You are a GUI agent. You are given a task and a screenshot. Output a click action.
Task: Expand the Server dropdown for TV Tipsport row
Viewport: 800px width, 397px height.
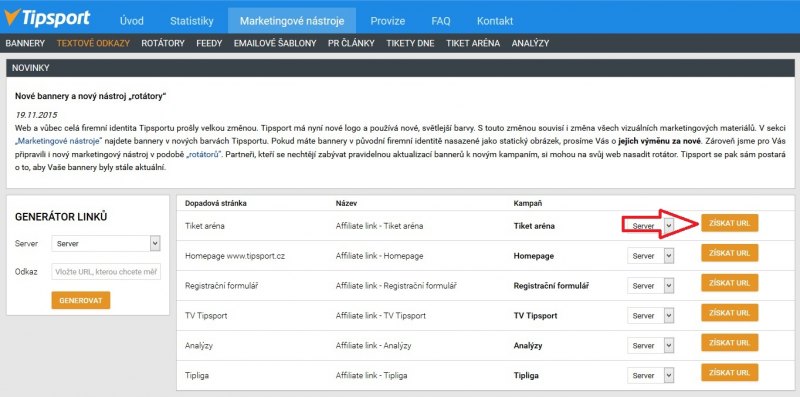point(651,315)
